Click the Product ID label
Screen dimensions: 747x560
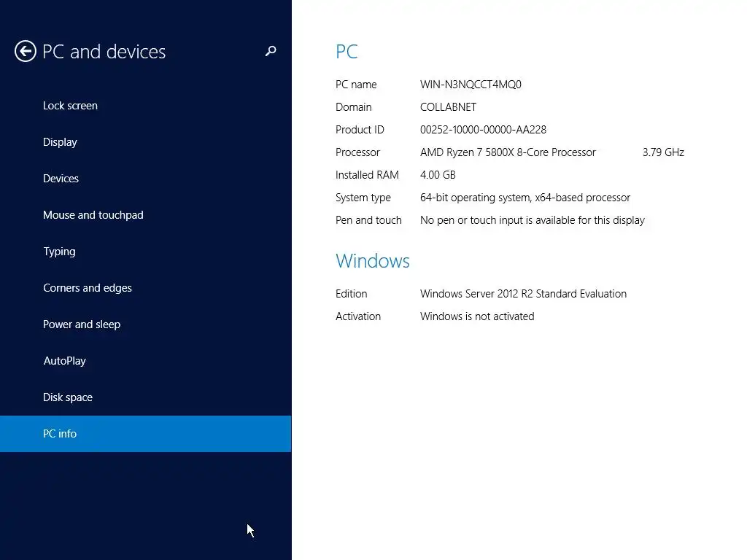tap(360, 130)
